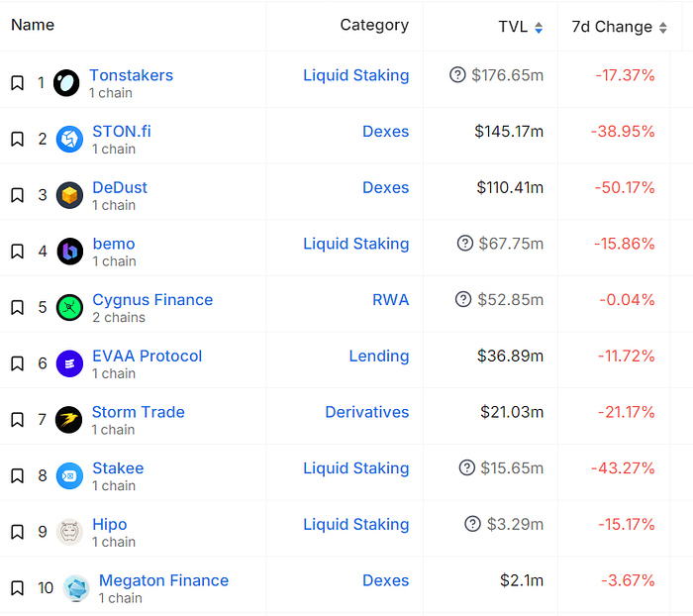
Task: Open the RWA category link
Action: (390, 300)
